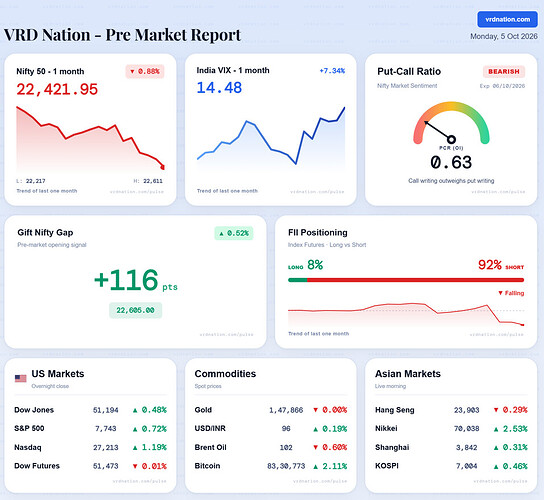This screenshot has width=544, height=500.
Task: Click the Gold price 1,47,866
Action: pyautogui.click(x=286, y=410)
